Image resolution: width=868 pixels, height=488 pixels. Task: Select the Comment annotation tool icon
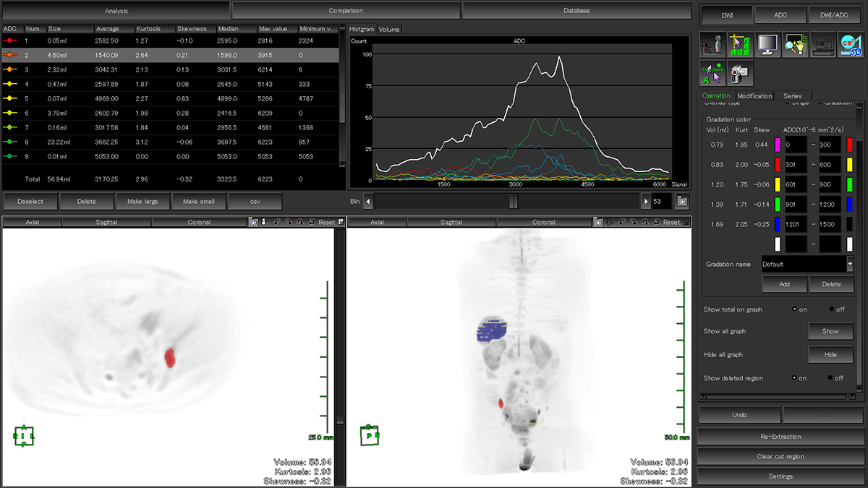tap(712, 74)
